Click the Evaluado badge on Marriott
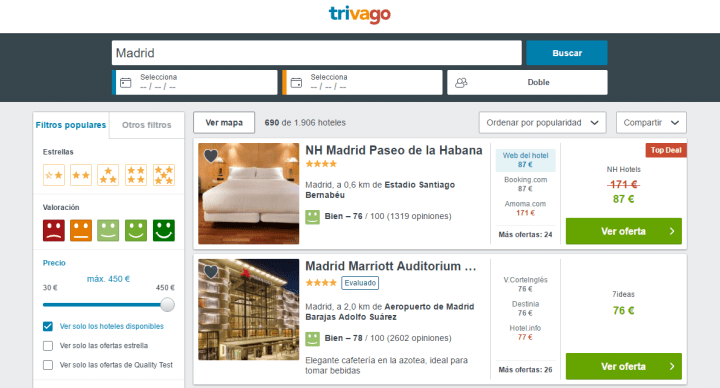 [x=360, y=283]
